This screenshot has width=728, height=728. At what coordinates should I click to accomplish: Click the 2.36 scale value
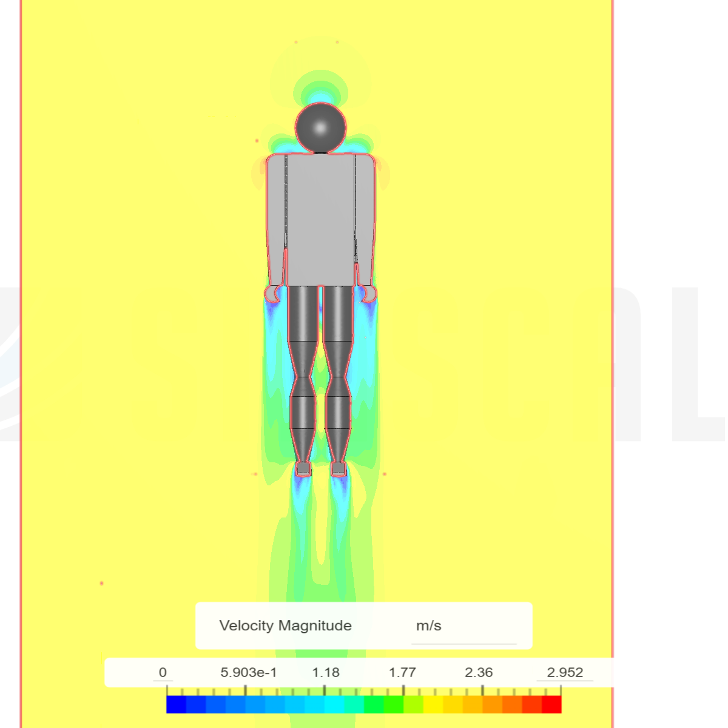click(x=480, y=672)
